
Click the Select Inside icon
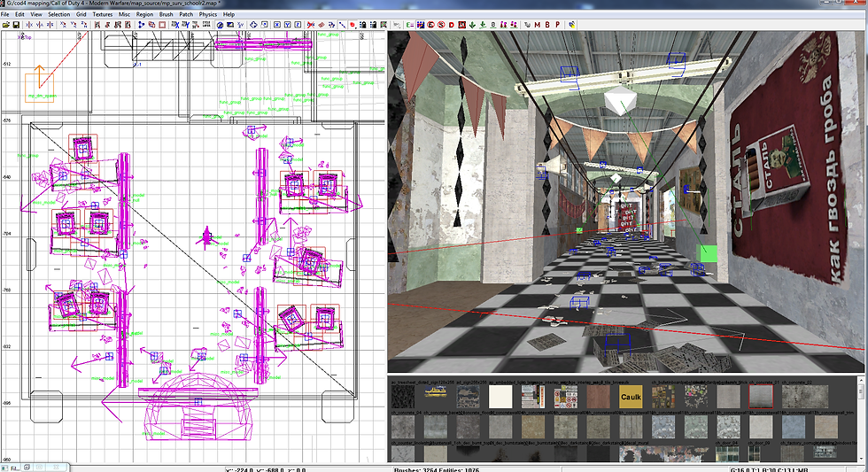(128, 25)
